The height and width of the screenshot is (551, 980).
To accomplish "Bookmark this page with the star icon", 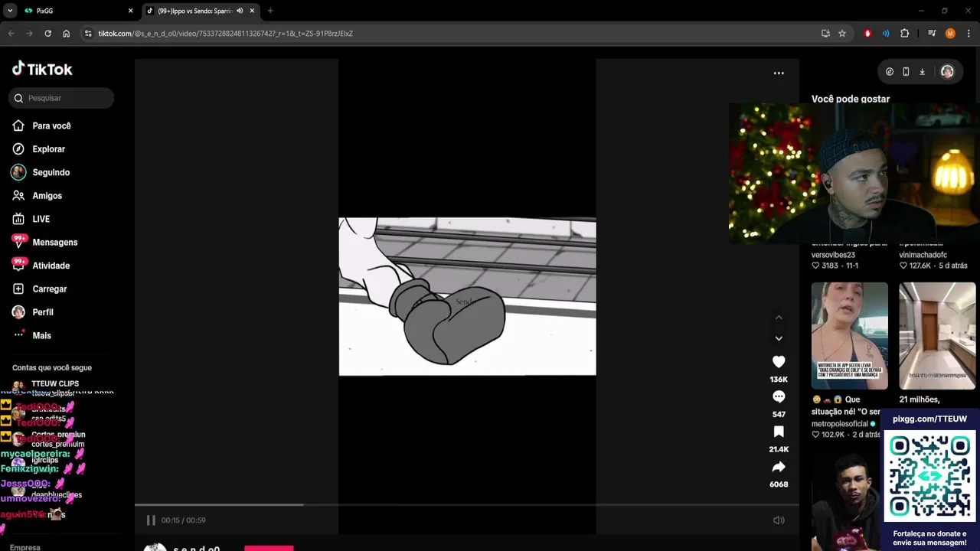I will [x=842, y=34].
